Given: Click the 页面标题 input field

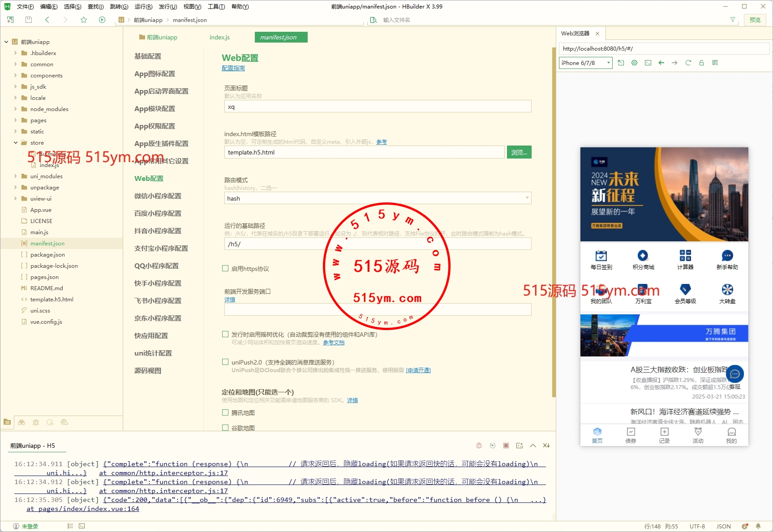Looking at the screenshot, I should [x=378, y=107].
